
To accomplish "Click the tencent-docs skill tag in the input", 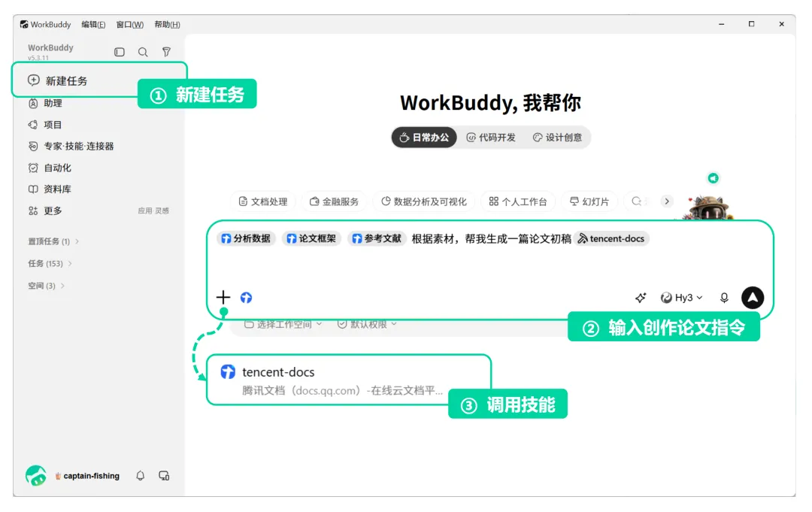I will [611, 238].
